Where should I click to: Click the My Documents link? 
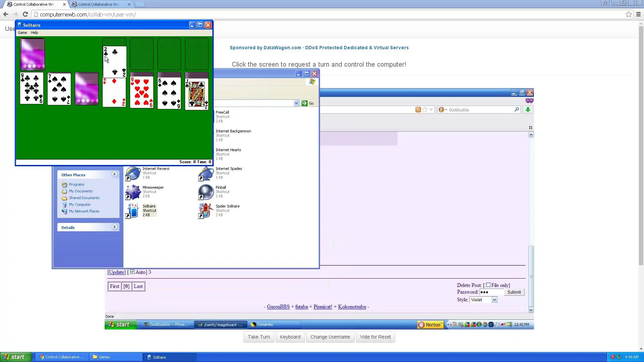[80, 191]
